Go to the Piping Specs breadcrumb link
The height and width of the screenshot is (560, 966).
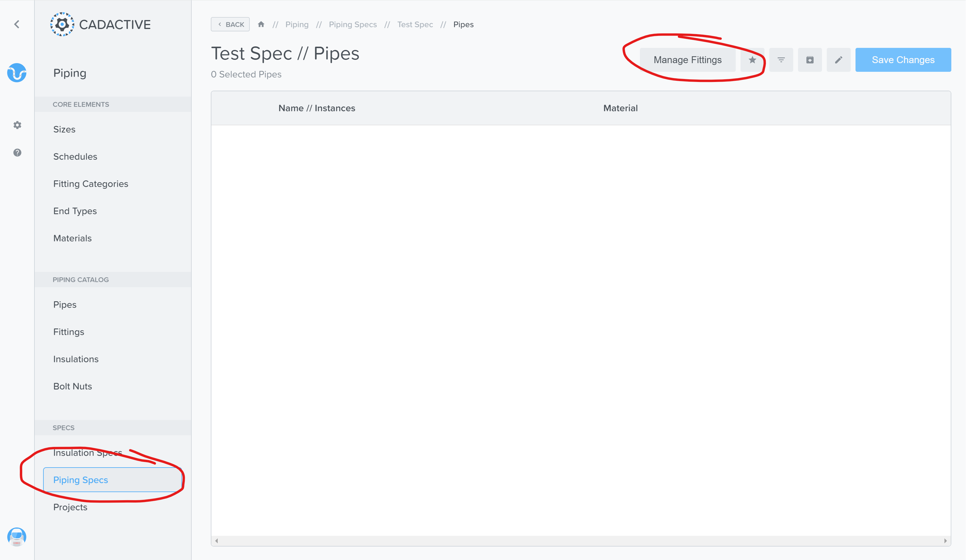(x=353, y=25)
